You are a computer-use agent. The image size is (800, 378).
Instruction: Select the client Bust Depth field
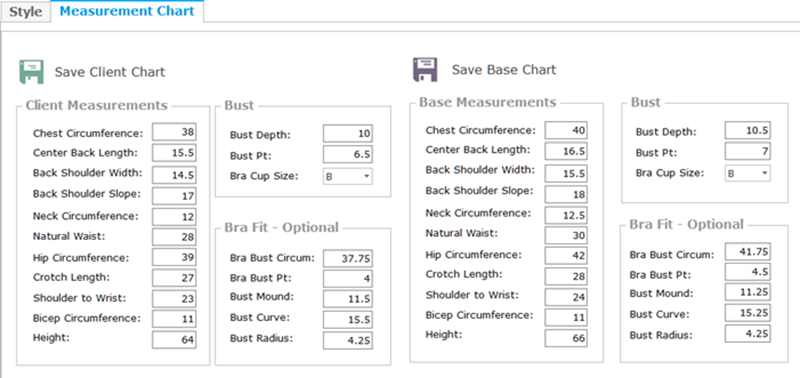[x=347, y=133]
